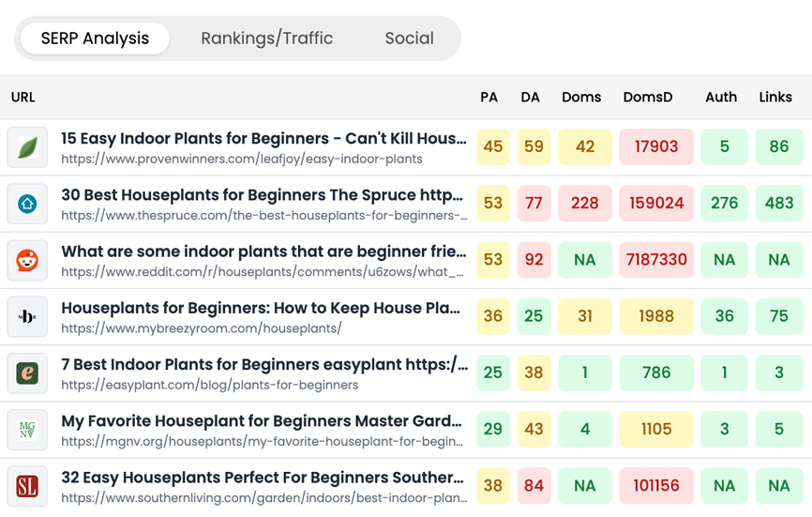Click Links value 3 for easyplant
Viewport: 812px width, 517px height.
point(779,373)
